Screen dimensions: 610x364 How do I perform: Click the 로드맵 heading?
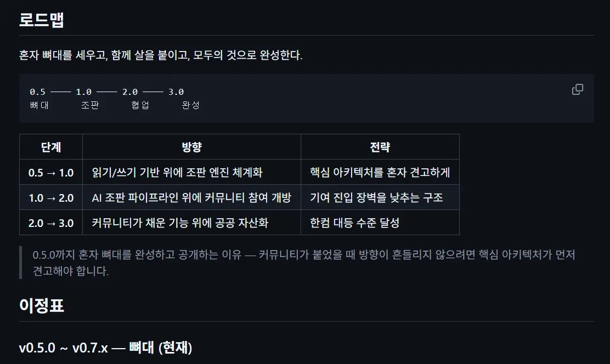click(x=41, y=19)
